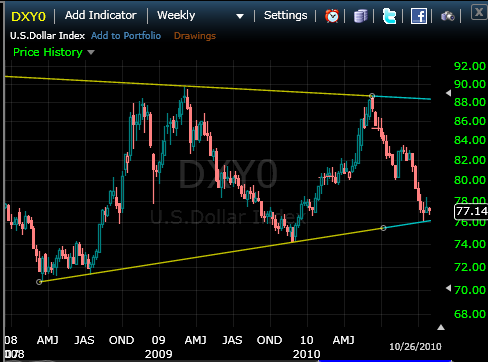Open the Add Indicator menu

click(101, 15)
